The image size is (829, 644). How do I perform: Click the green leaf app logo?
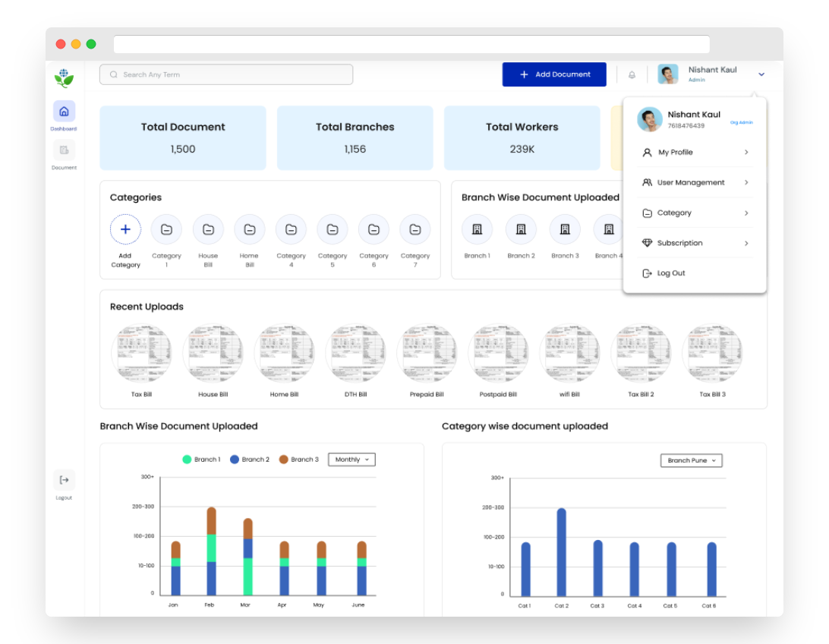pos(64,77)
